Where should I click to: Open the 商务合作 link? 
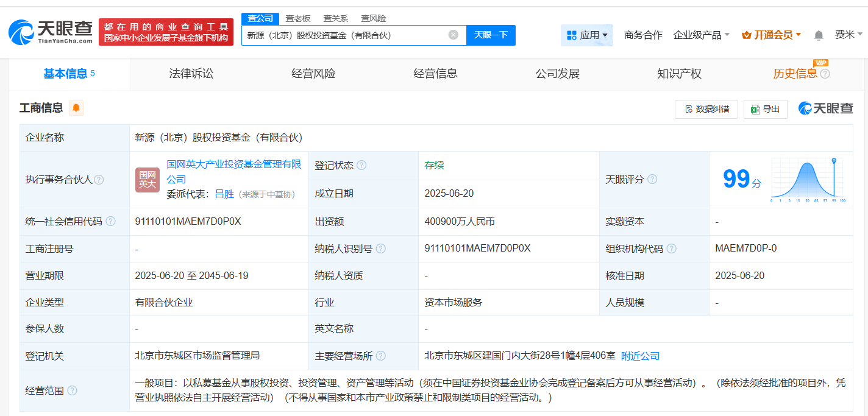point(643,35)
